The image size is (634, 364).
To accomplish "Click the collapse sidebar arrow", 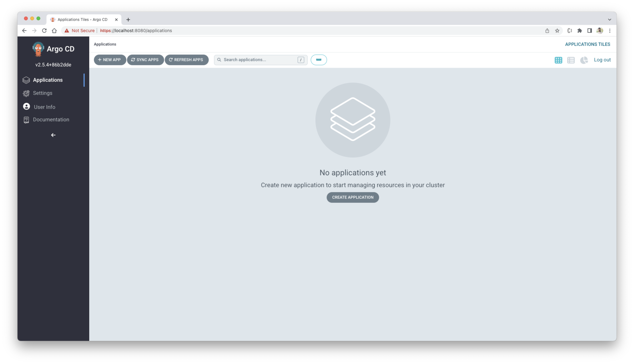I will (53, 135).
